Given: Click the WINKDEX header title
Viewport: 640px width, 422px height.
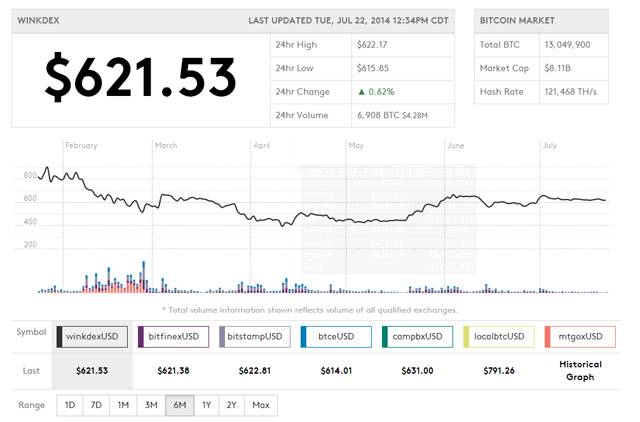Looking at the screenshot, I should pyautogui.click(x=38, y=20).
